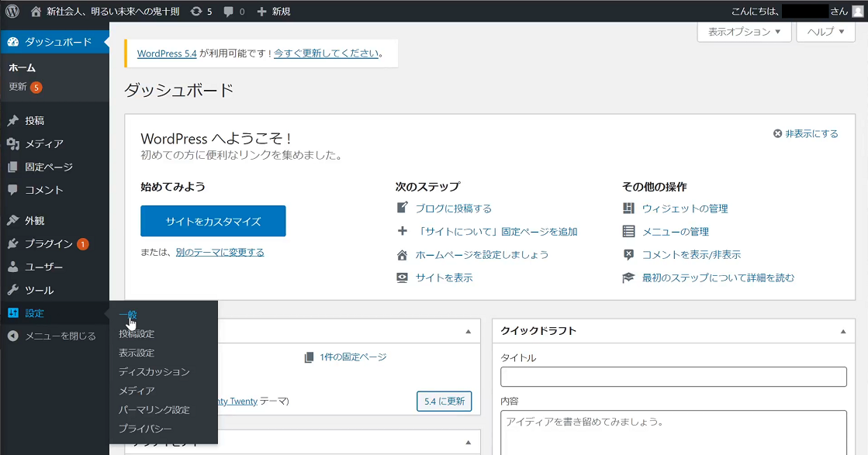Select パーマリンク設定 in the 設定 submenu
The image size is (868, 455).
(x=154, y=410)
